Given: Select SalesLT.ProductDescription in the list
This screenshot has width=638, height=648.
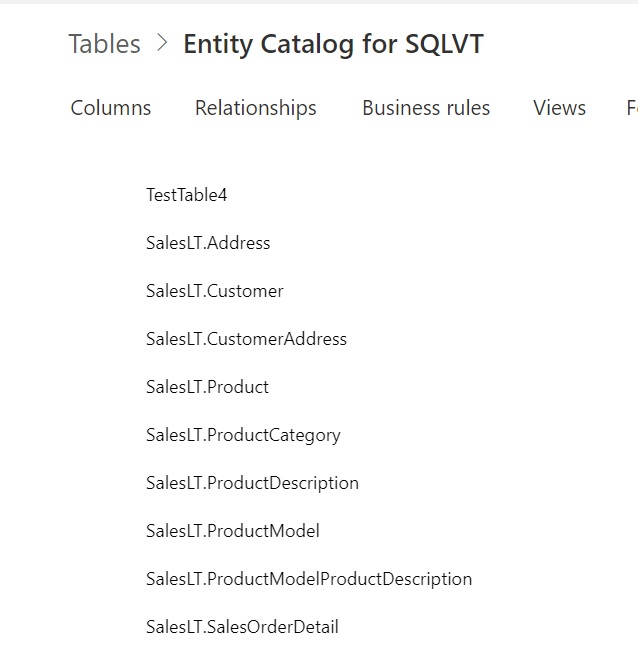Looking at the screenshot, I should click(252, 483).
